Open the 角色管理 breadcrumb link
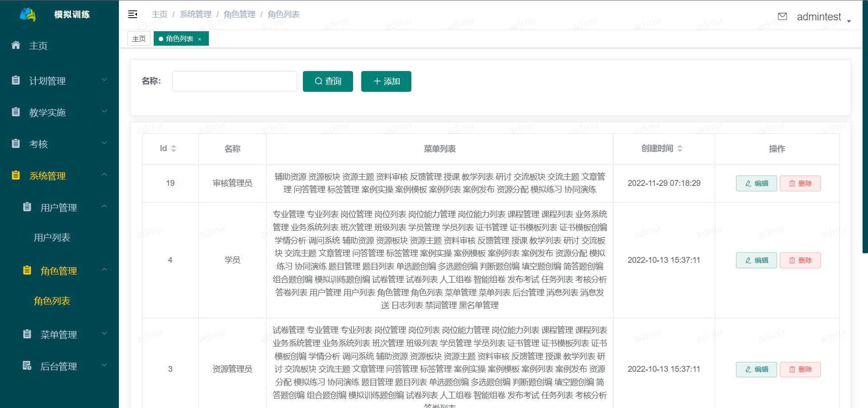Screen dimensions: 868x408 (239, 14)
